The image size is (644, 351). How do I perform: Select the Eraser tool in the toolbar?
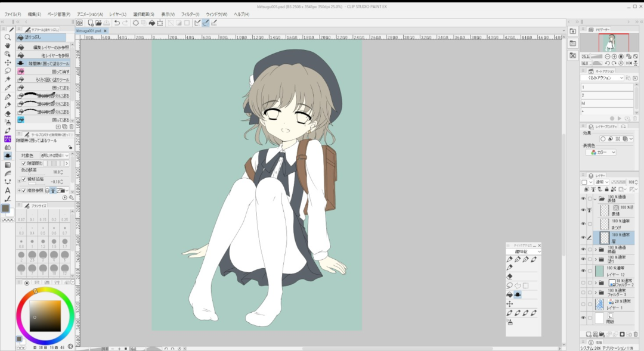click(8, 113)
